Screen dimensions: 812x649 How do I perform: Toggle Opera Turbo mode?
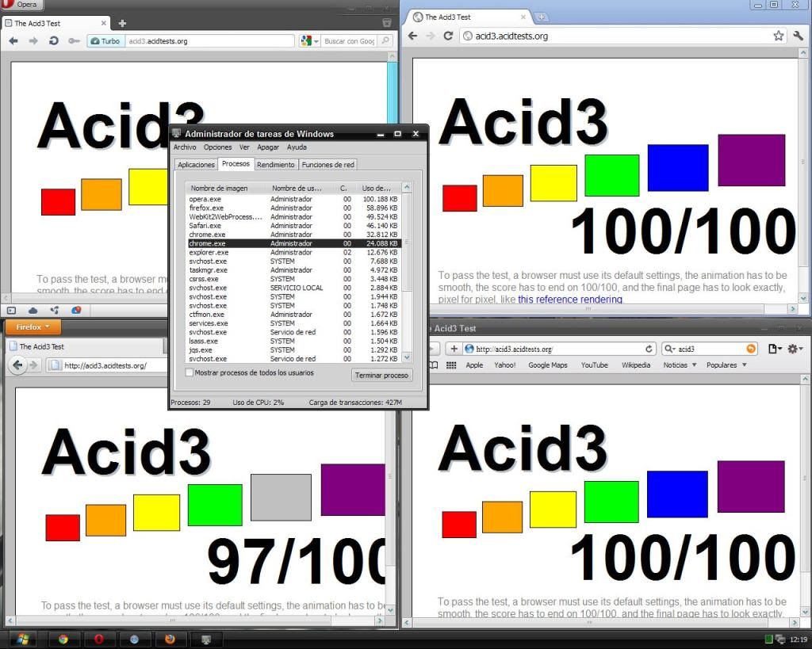105,41
